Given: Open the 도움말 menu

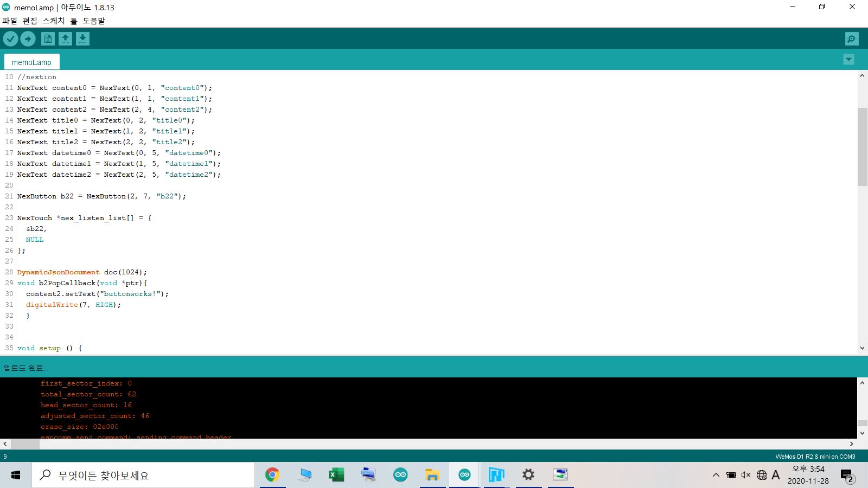Looking at the screenshot, I should point(94,21).
